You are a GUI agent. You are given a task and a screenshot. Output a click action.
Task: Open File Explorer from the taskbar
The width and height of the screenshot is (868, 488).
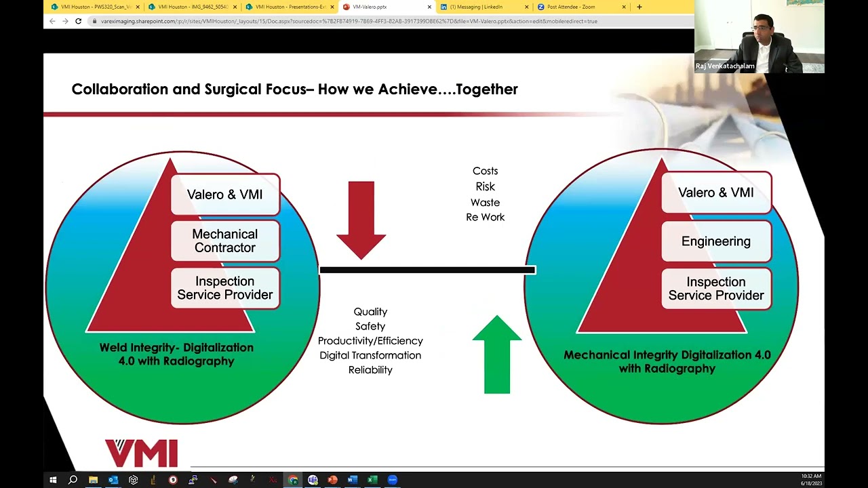point(93,480)
